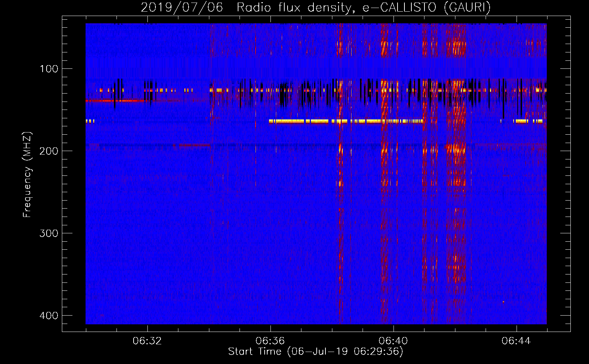Click the plot title "2019/07/06 Radio flux density, e-CALLISTO (GAURI)"
This screenshot has height=364, width=589.
click(316, 7)
